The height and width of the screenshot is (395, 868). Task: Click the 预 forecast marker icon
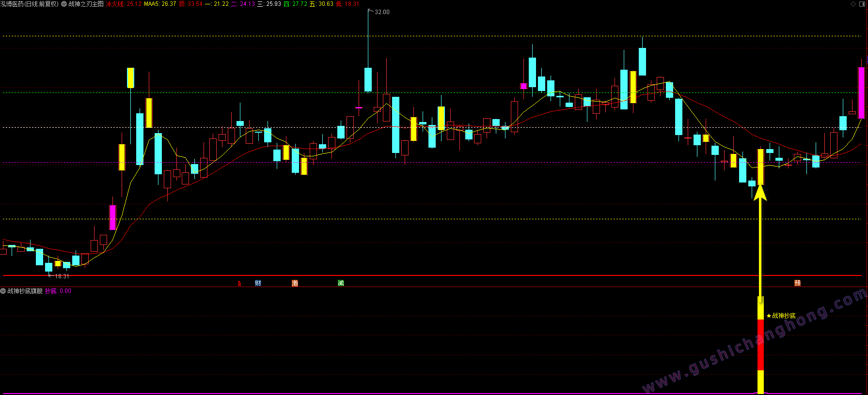pos(797,283)
